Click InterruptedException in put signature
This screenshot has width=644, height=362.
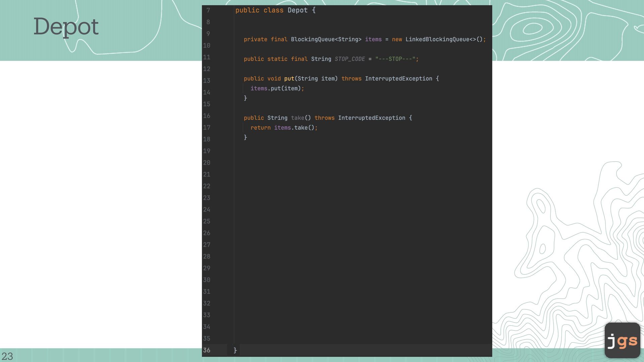coord(398,79)
